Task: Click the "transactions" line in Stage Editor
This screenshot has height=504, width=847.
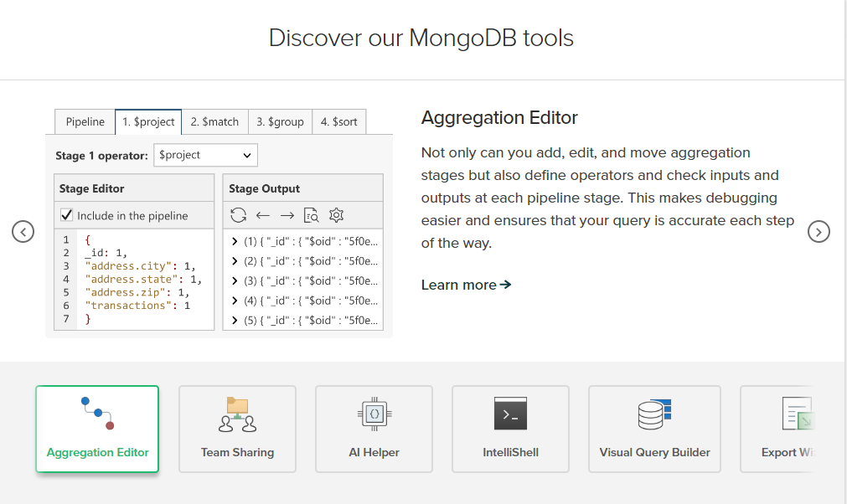Action: [x=137, y=306]
